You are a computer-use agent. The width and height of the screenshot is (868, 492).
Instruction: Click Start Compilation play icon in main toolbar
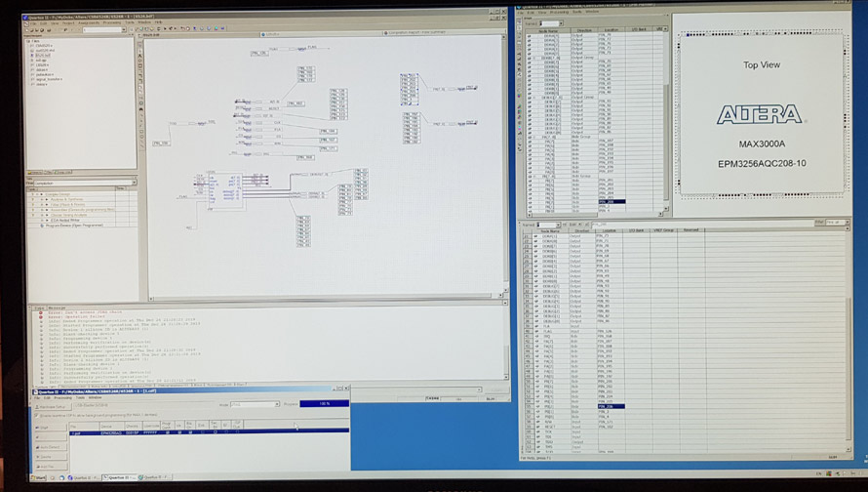click(x=165, y=29)
